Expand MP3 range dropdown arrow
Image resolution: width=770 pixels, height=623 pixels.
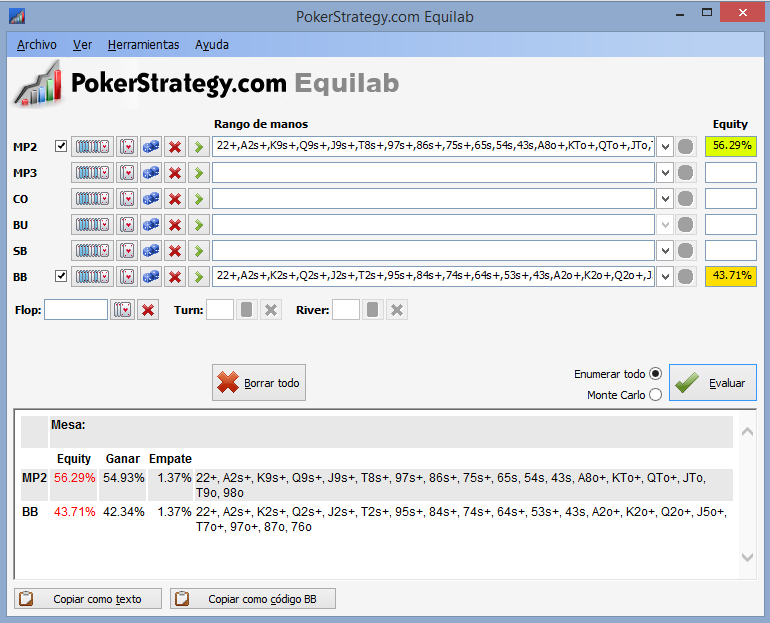tap(665, 172)
